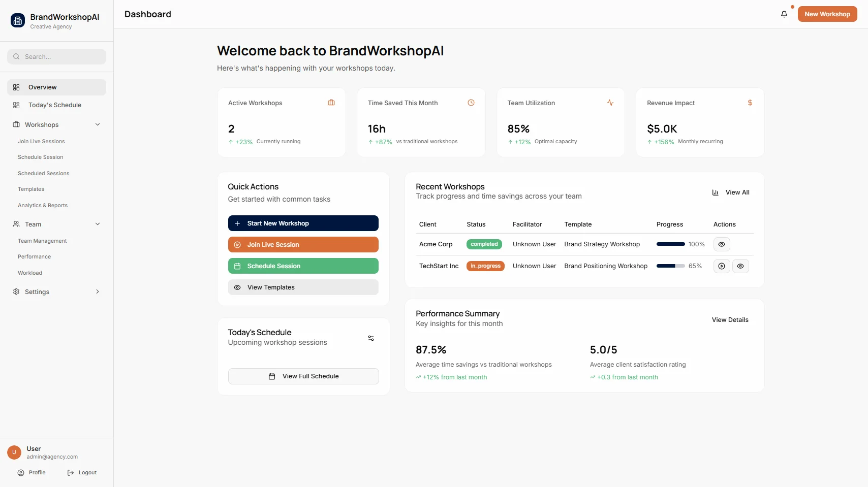Viewport: 868px width, 487px height.
Task: Toggle visibility of TechStart Inc workshop
Action: coord(740,266)
